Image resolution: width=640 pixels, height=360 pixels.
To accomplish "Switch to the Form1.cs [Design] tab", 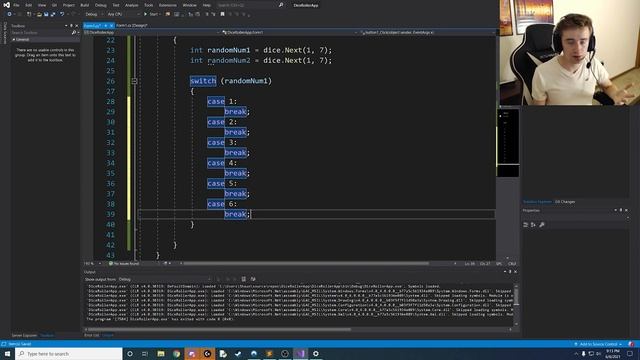I will point(131,25).
